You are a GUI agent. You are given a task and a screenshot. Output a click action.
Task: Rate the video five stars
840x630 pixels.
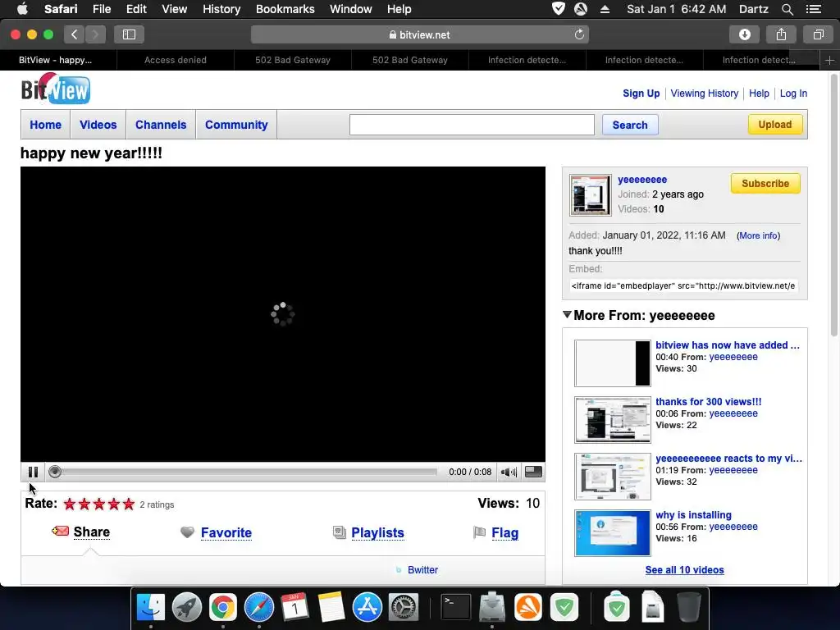point(129,504)
